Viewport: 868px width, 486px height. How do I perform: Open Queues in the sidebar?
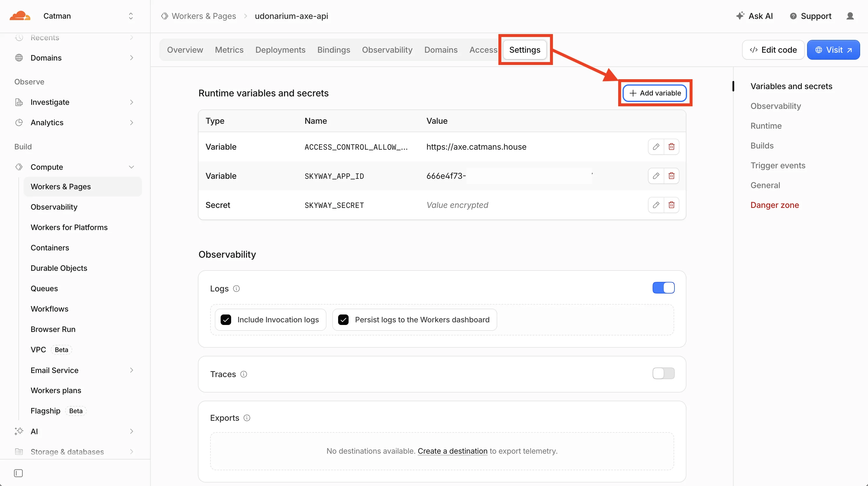[x=44, y=289]
